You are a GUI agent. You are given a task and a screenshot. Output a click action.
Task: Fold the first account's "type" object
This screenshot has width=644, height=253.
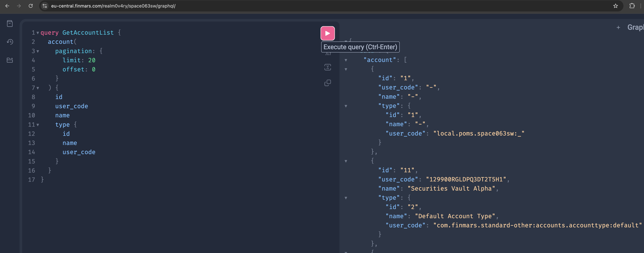click(x=346, y=106)
